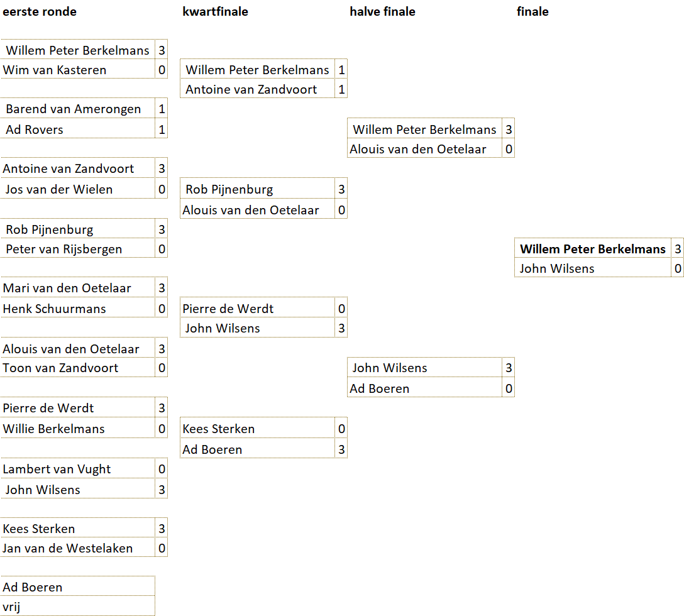Screen dimensions: 684x616
Task: Select the 'kwartfinale' heading text
Action: pos(215,11)
